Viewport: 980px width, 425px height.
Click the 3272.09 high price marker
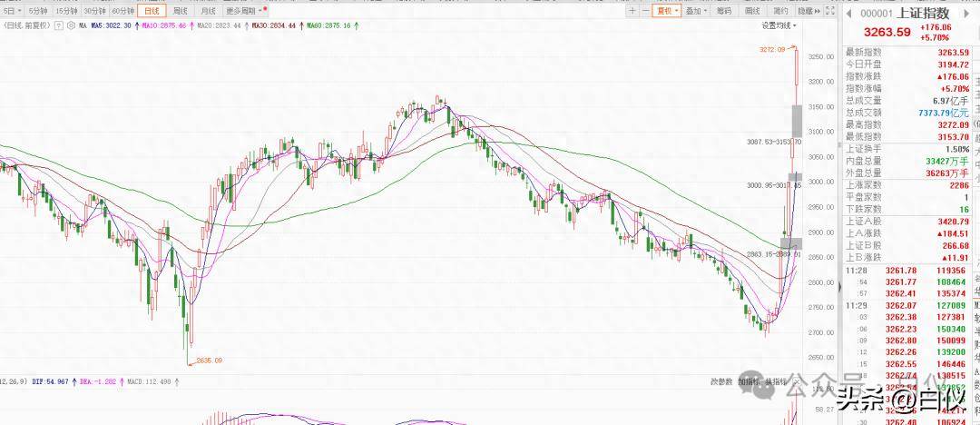771,49
